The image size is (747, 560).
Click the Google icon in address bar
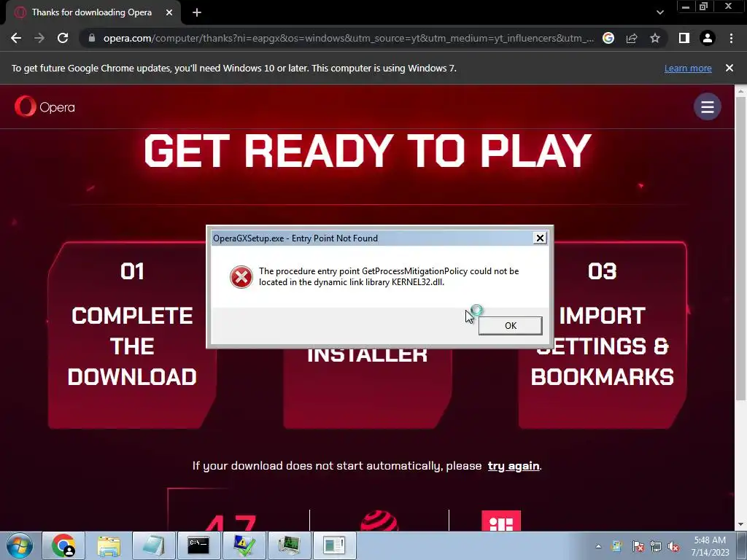(608, 38)
